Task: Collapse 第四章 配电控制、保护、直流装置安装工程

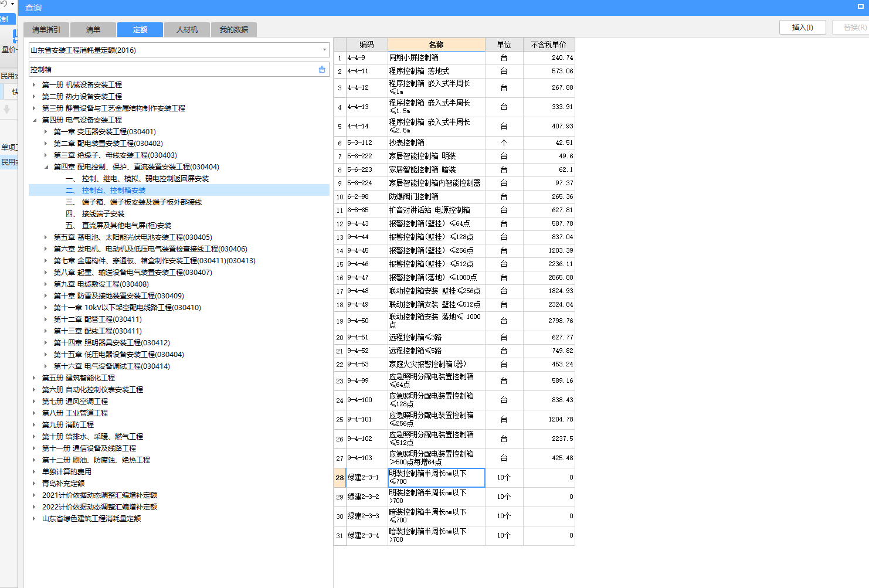Action: tap(46, 166)
